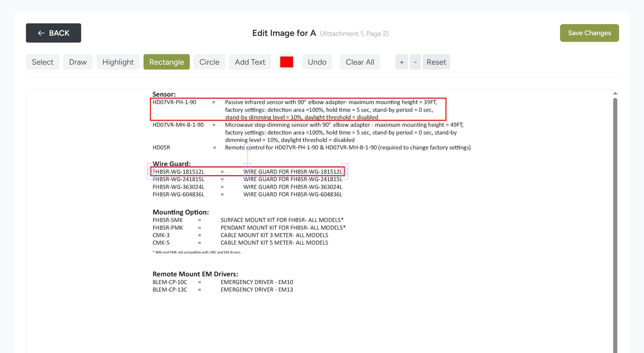644x353 pixels.
Task: Activate the Add Text tool
Action: click(250, 62)
